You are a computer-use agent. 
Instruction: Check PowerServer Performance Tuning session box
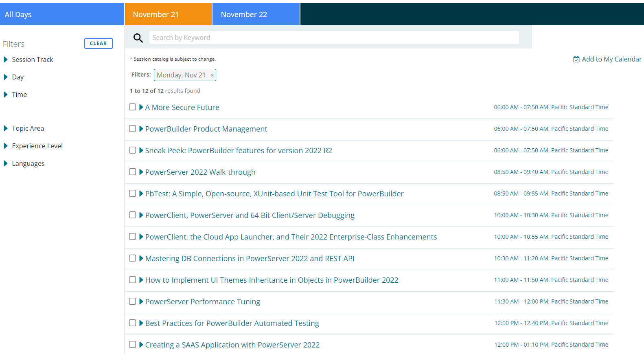(x=132, y=301)
